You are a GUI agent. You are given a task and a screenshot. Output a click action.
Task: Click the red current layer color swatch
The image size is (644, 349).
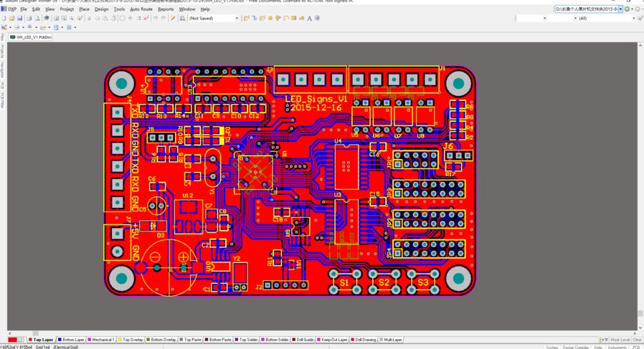click(x=12, y=340)
